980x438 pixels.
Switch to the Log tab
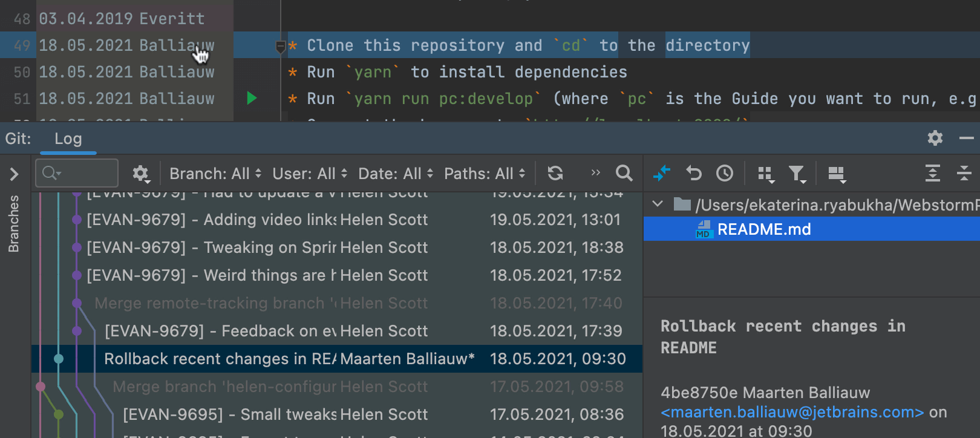(68, 139)
